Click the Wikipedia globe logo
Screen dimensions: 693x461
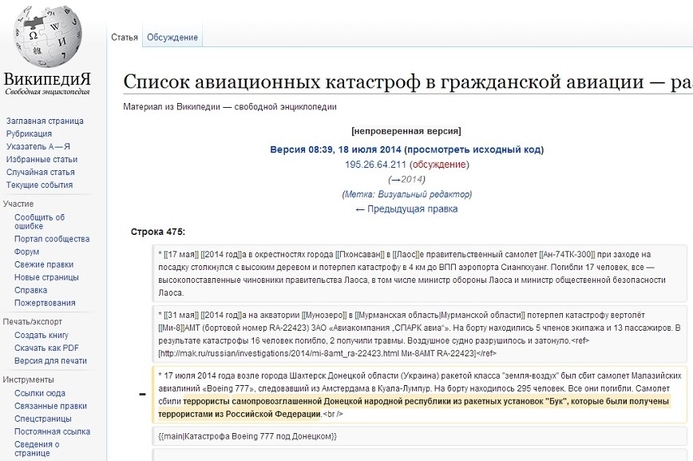[x=48, y=36]
